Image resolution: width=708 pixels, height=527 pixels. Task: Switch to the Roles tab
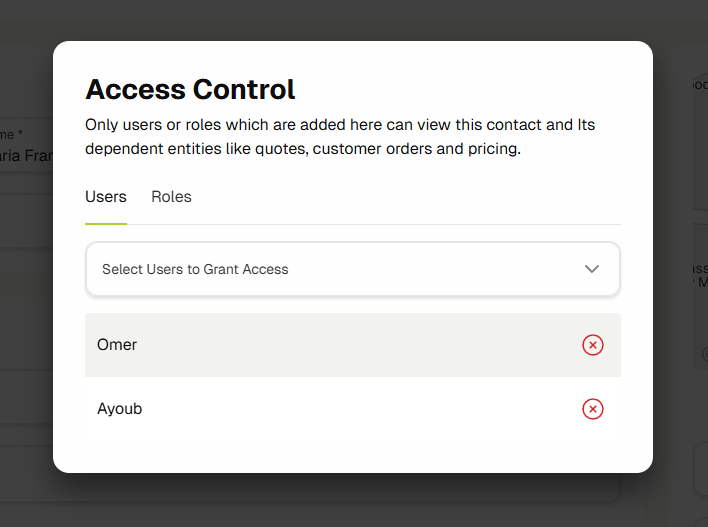171,197
